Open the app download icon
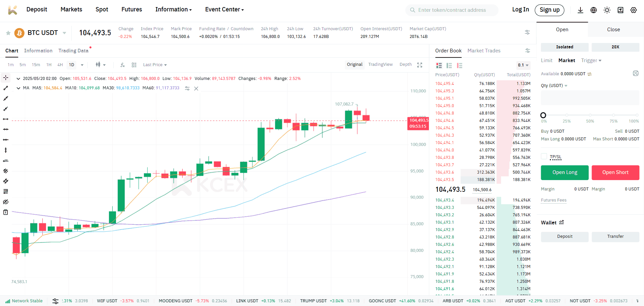 tap(580, 10)
